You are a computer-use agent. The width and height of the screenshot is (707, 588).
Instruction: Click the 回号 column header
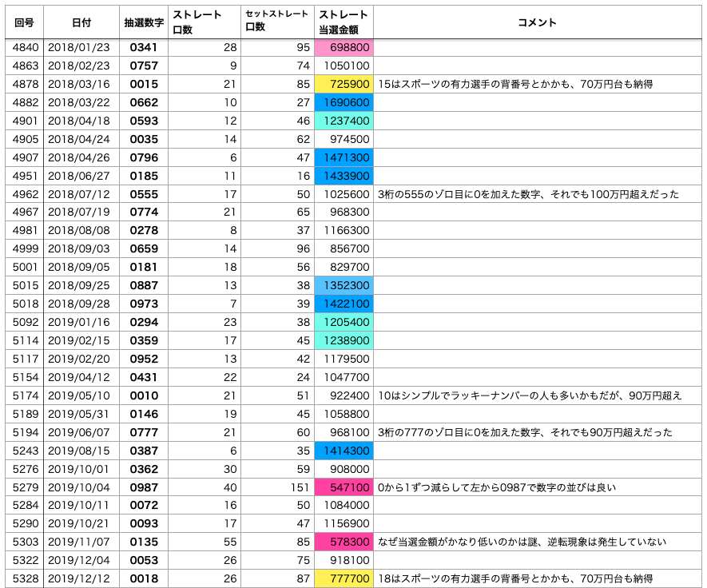[24, 22]
